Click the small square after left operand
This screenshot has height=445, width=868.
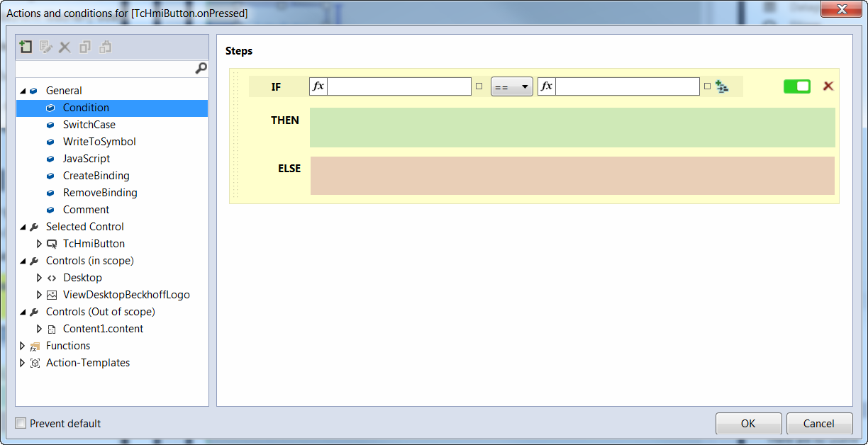point(479,86)
